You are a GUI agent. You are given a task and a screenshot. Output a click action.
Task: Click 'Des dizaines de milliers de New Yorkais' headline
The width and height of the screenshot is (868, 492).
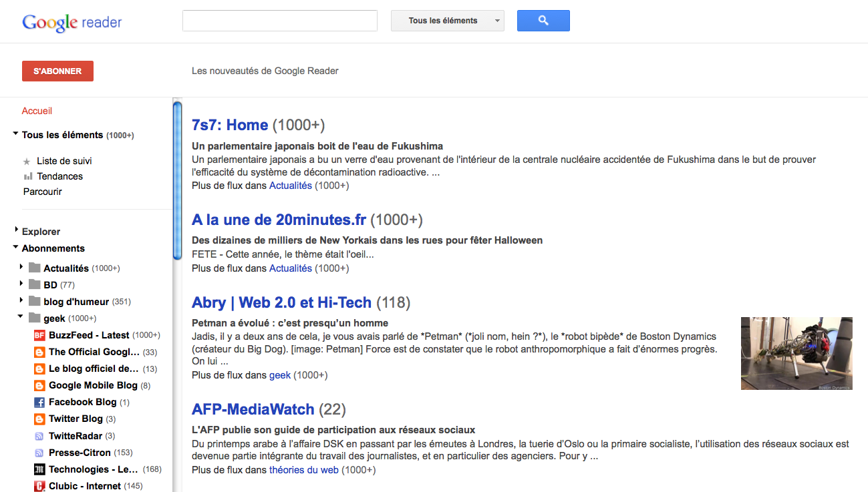click(x=367, y=240)
